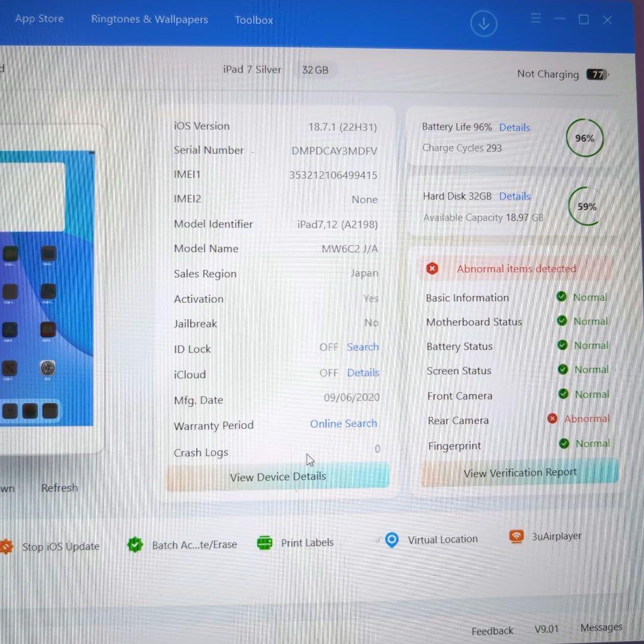Click Available Capacity 18.97 GB text

coord(484,217)
